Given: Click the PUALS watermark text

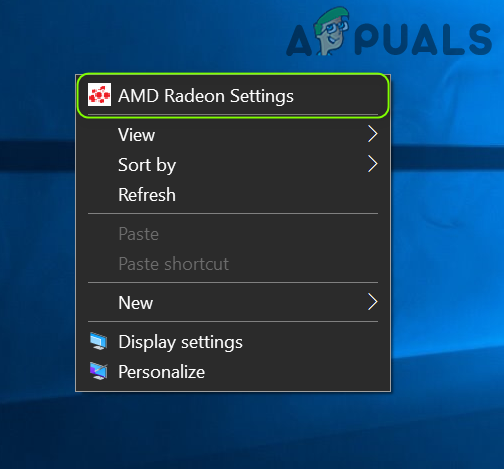Looking at the screenshot, I should click(x=423, y=39).
